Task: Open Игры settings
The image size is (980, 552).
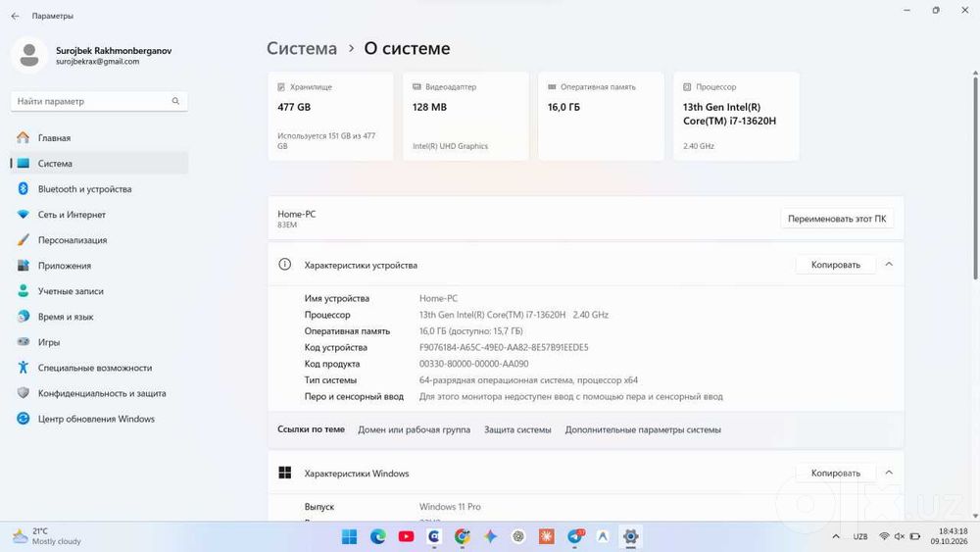Action: click(x=99, y=342)
